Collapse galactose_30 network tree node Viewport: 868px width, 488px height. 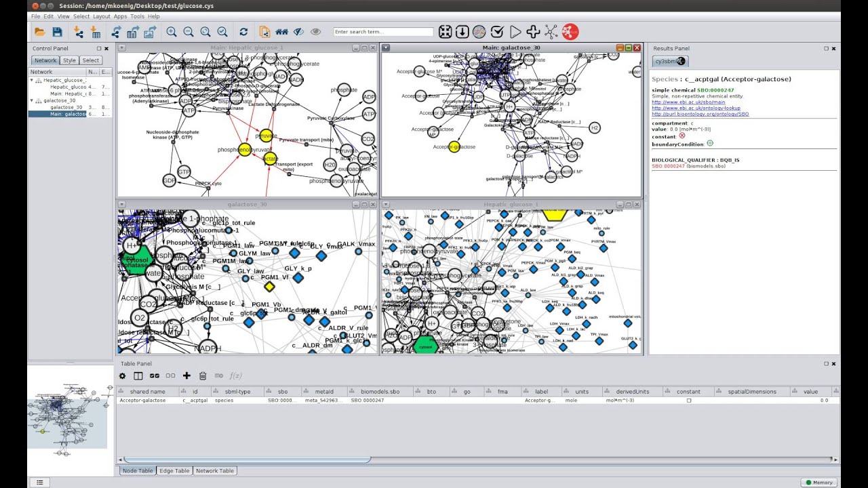[x=32, y=100]
